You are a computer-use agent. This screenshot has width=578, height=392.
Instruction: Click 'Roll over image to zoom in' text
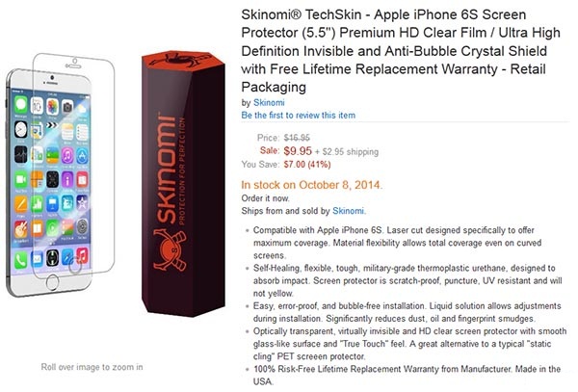coord(92,367)
